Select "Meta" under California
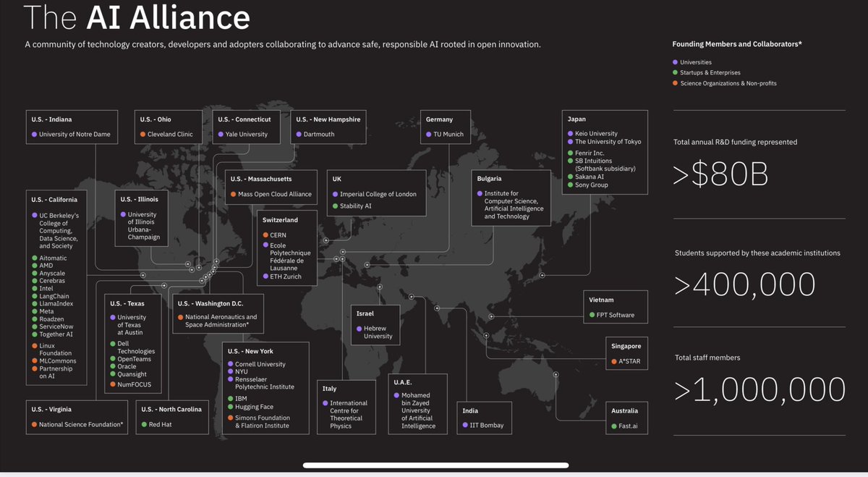 click(x=47, y=311)
